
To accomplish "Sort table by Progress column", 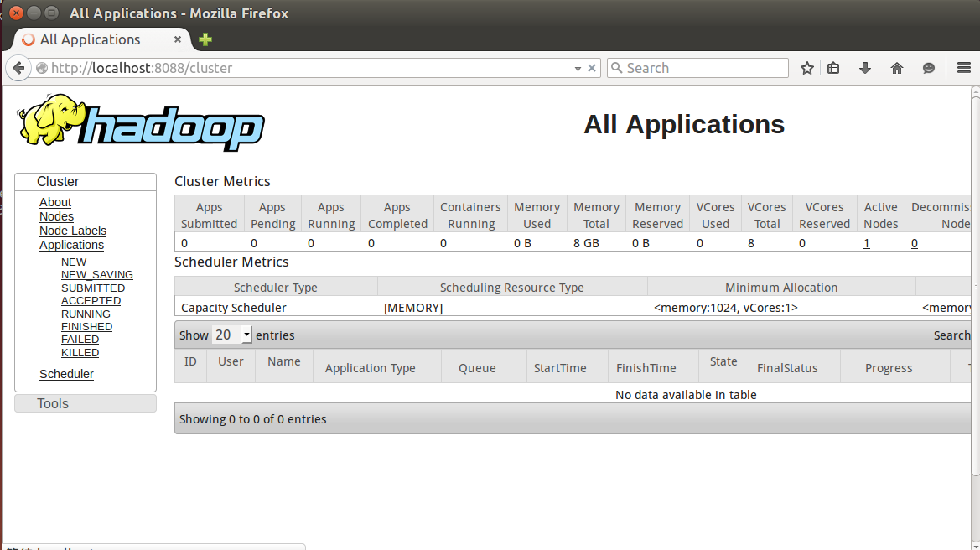I will [x=895, y=366].
